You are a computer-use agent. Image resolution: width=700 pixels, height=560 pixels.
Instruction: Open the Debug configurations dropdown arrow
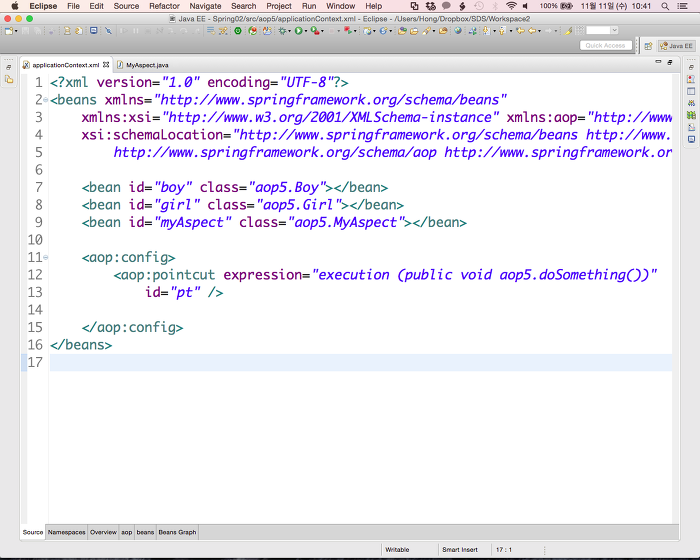(x=289, y=31)
